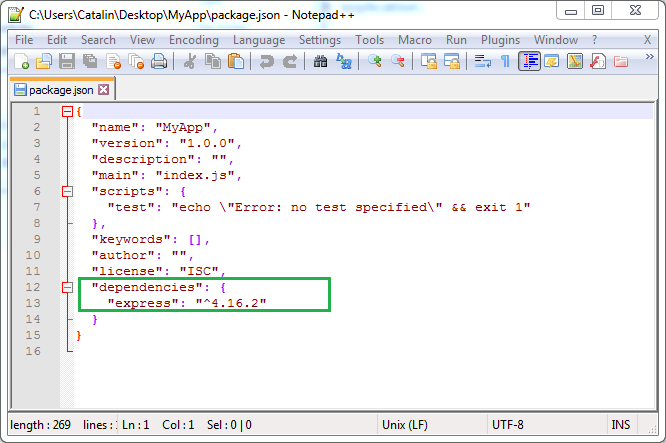Toggle Show All Characters pilcrow icon
Image resolution: width=666 pixels, height=443 pixels.
505,61
